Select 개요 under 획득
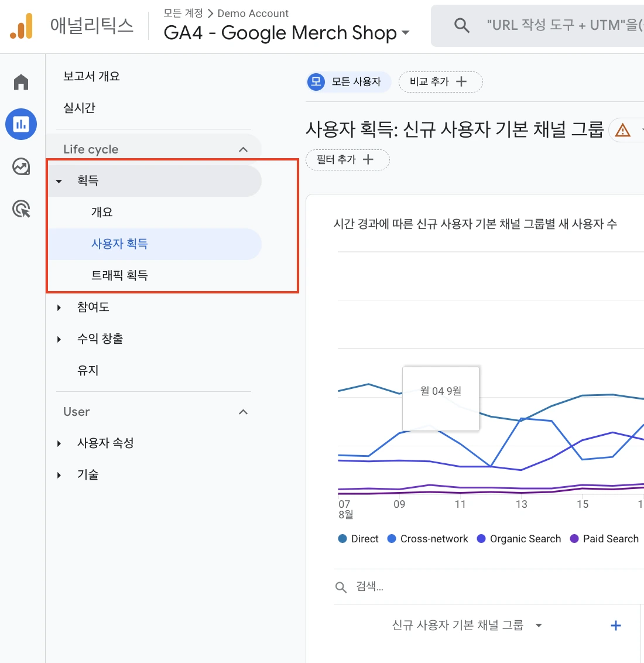 click(x=102, y=212)
